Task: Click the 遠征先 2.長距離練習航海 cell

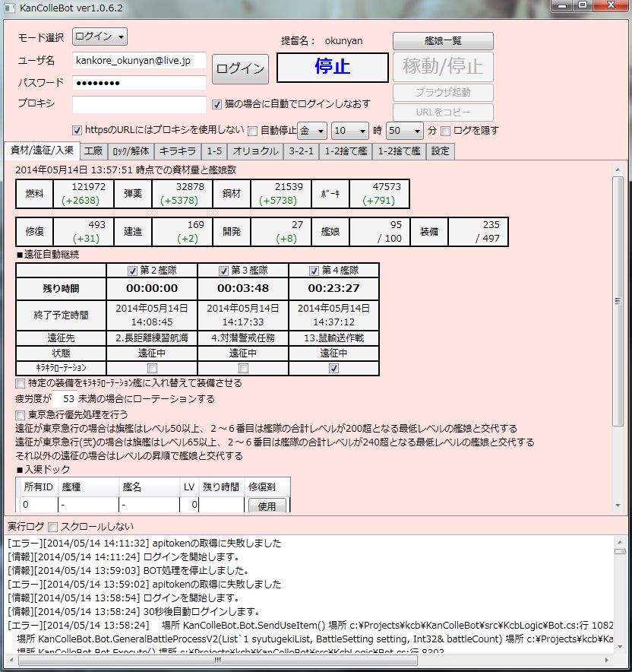Action: [x=152, y=338]
